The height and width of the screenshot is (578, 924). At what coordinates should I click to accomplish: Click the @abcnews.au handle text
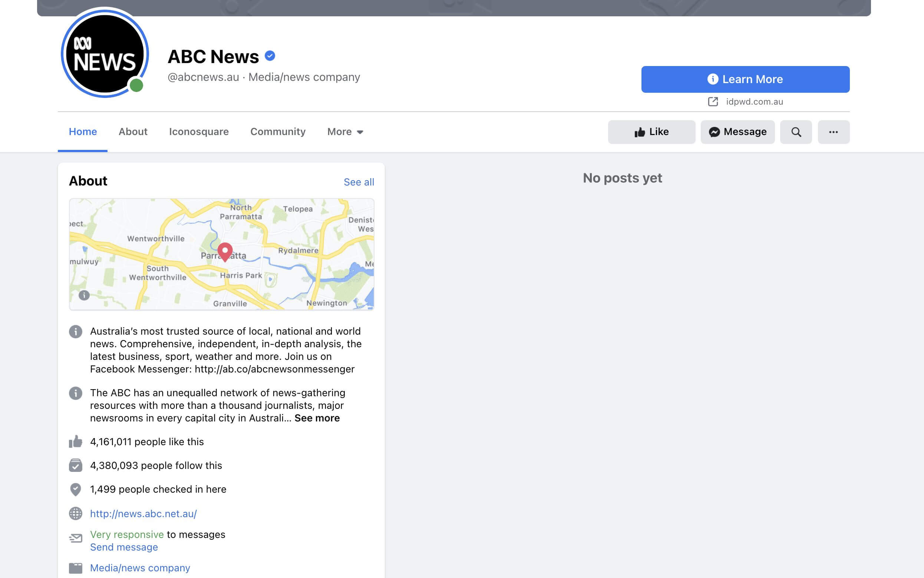203,77
